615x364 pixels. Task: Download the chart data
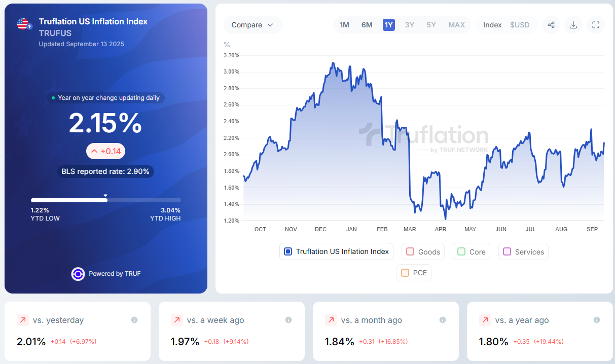coord(573,25)
